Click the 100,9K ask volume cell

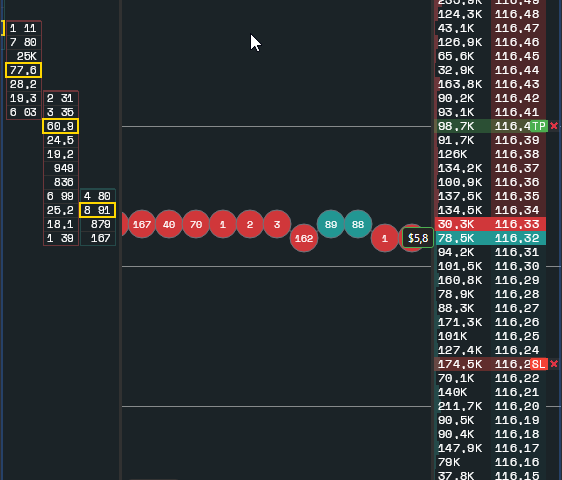point(460,182)
